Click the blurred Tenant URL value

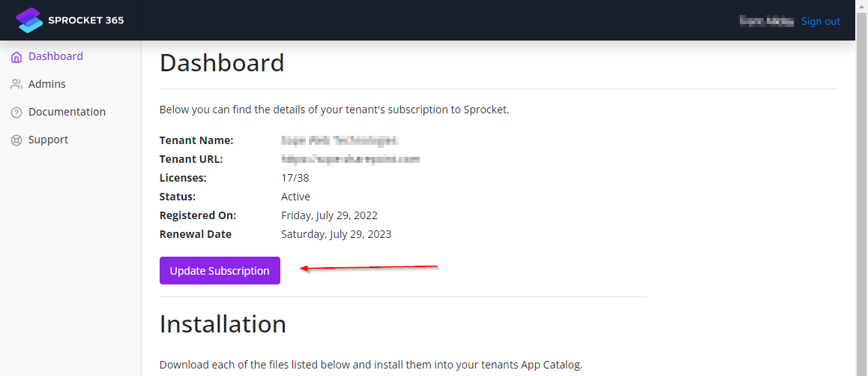tap(350, 159)
